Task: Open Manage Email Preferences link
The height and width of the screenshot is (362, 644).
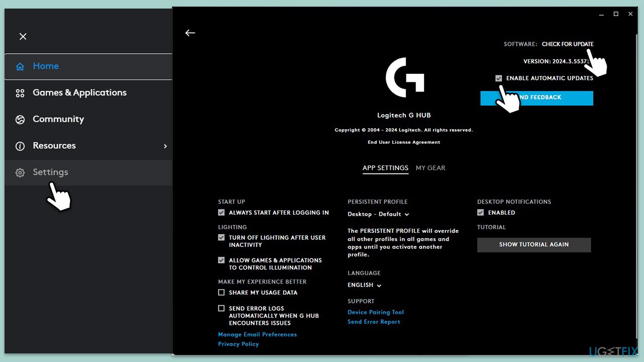Action: point(258,334)
